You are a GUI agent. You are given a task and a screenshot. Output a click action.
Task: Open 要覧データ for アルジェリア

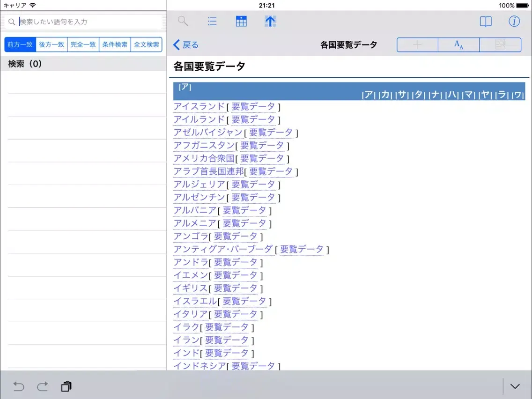[253, 184]
